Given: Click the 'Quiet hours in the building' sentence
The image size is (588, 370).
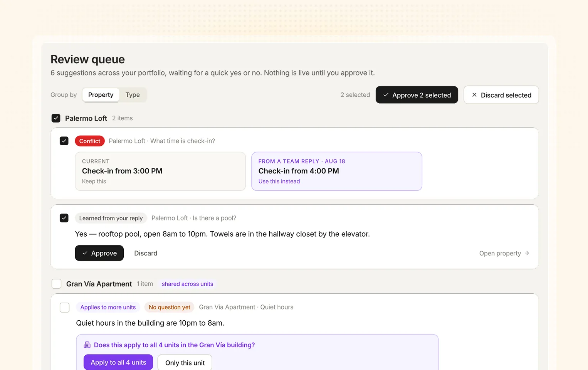Looking at the screenshot, I should [150, 323].
